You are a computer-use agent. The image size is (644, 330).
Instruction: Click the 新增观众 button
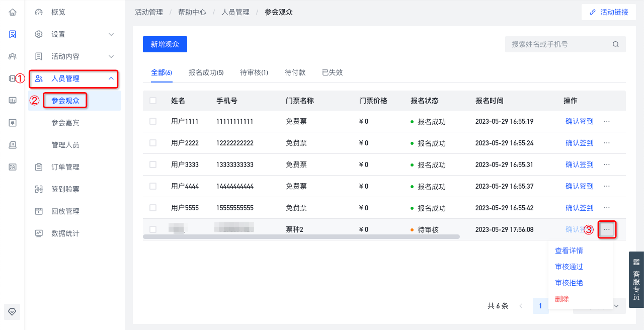(x=165, y=44)
